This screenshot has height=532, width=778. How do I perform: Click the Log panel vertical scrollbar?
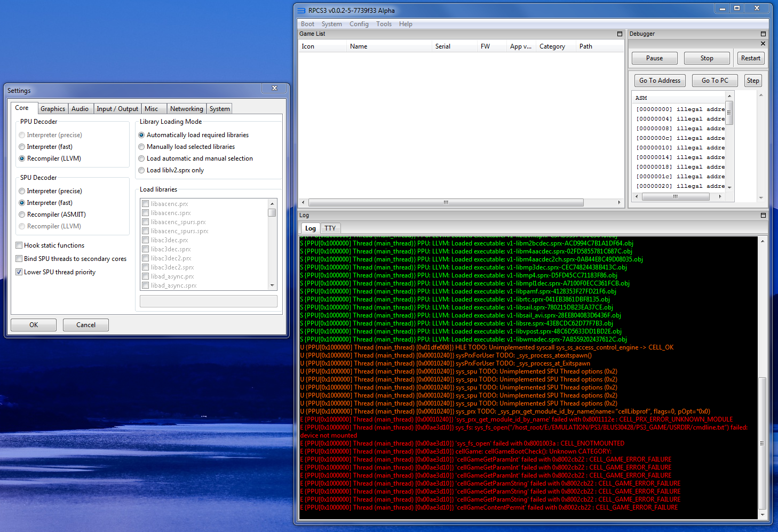tap(762, 443)
